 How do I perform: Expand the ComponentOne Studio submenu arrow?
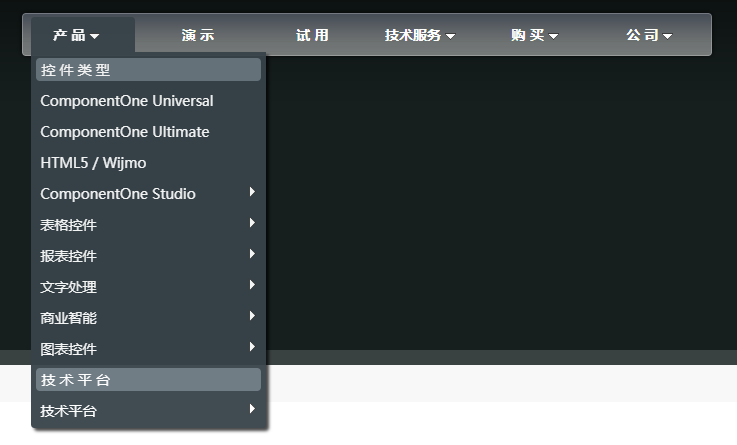coord(252,192)
